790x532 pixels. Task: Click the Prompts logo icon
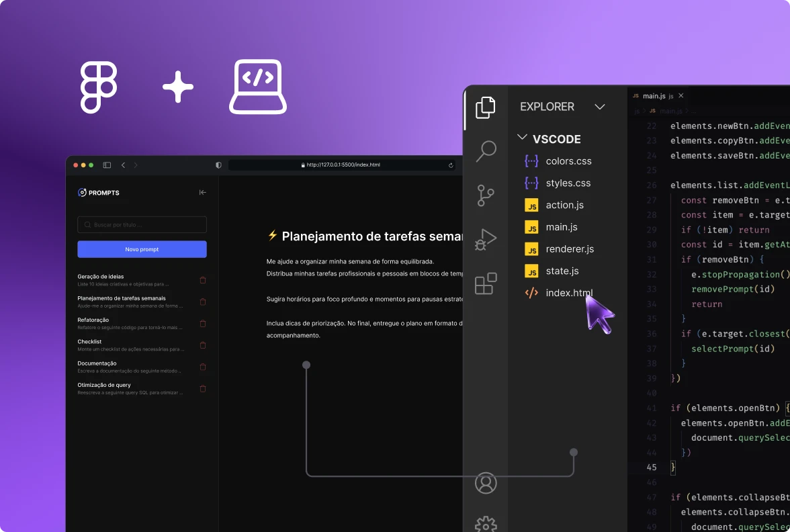pyautogui.click(x=82, y=192)
